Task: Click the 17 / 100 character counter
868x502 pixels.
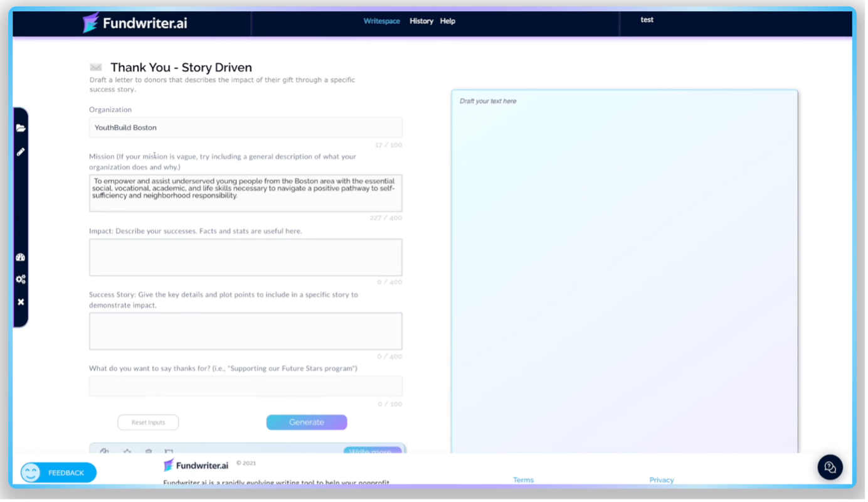Action: pos(389,146)
